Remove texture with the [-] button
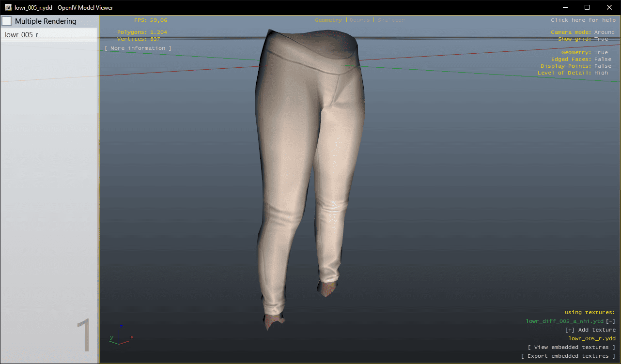Viewport: 621px width, 364px height. pyautogui.click(x=610, y=321)
